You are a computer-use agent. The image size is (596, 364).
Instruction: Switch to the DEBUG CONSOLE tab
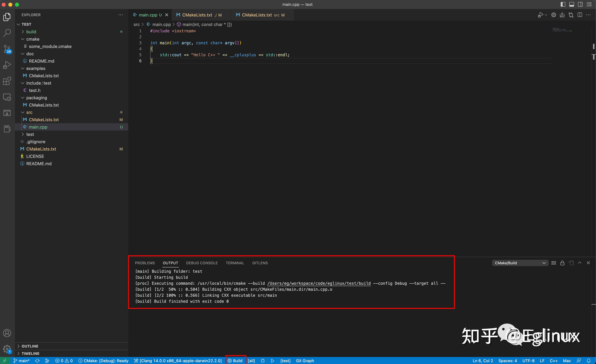tap(202, 263)
